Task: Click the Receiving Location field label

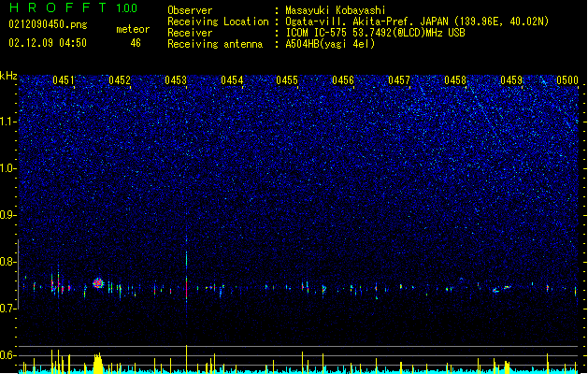Action: pyautogui.click(x=218, y=22)
